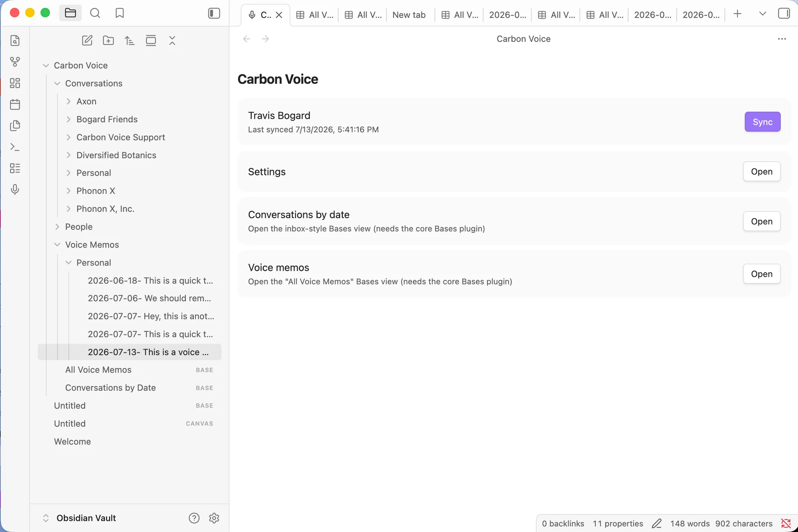Open quick switcher ribbon icon

[x=15, y=41]
